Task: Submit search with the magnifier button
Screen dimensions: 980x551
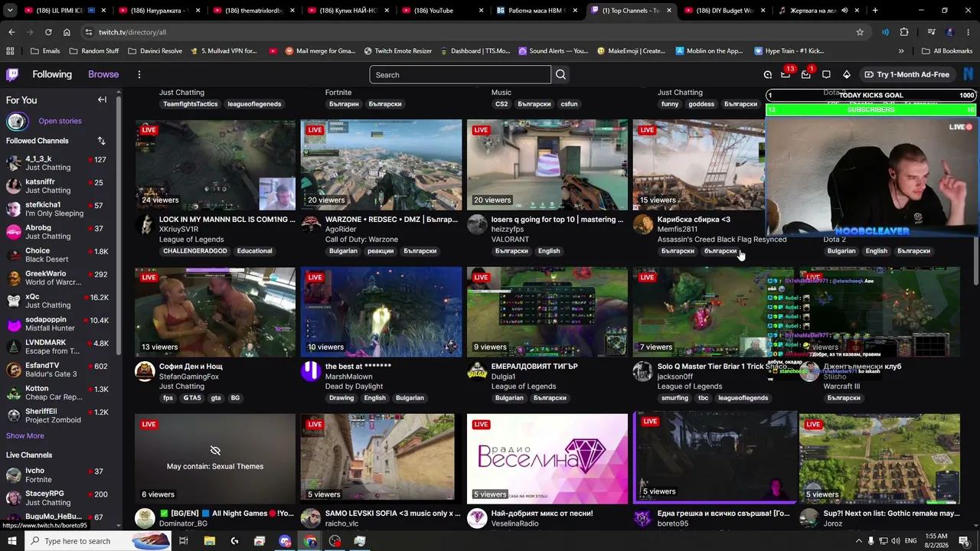Action: (x=560, y=74)
